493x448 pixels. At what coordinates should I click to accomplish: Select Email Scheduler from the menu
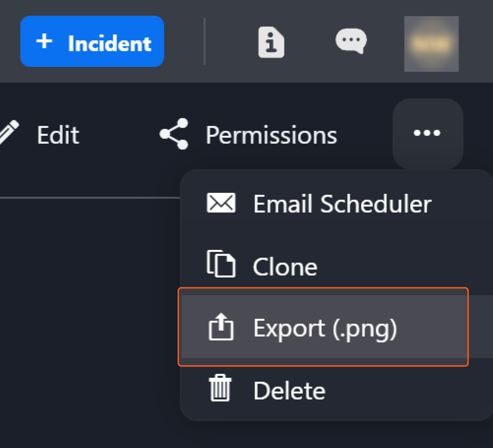click(x=342, y=204)
